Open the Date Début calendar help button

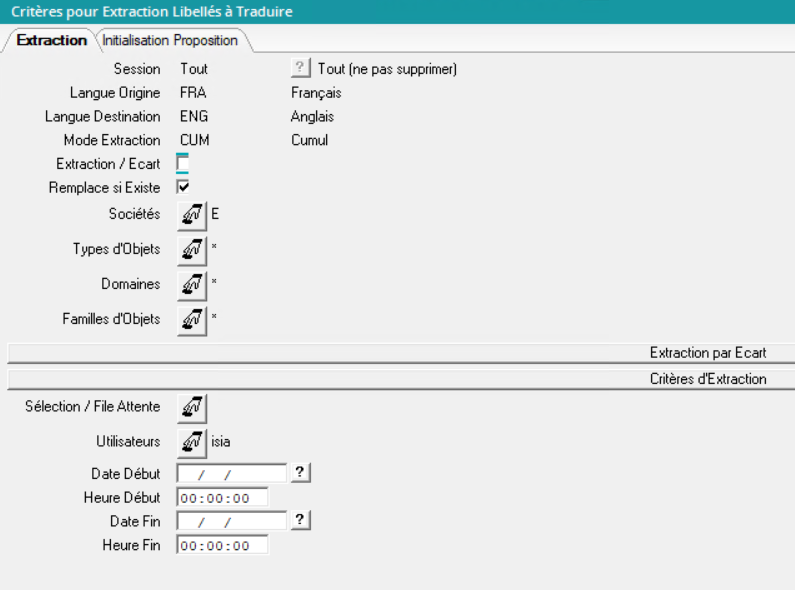pos(300,472)
